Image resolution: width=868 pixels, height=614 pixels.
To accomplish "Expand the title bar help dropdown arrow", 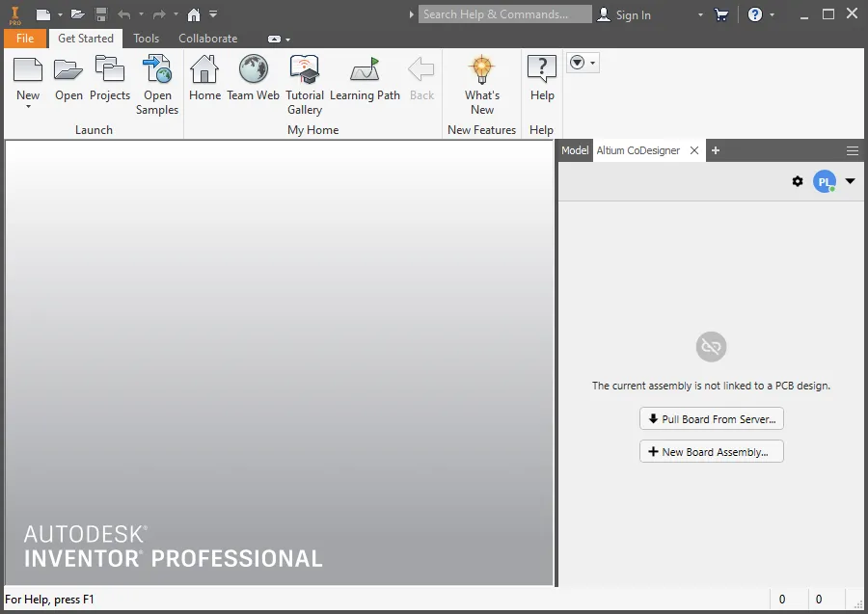I will [x=773, y=14].
